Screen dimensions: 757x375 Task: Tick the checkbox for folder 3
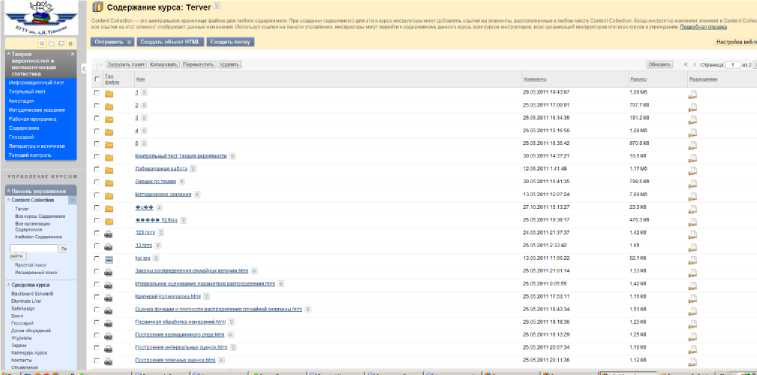(97, 118)
